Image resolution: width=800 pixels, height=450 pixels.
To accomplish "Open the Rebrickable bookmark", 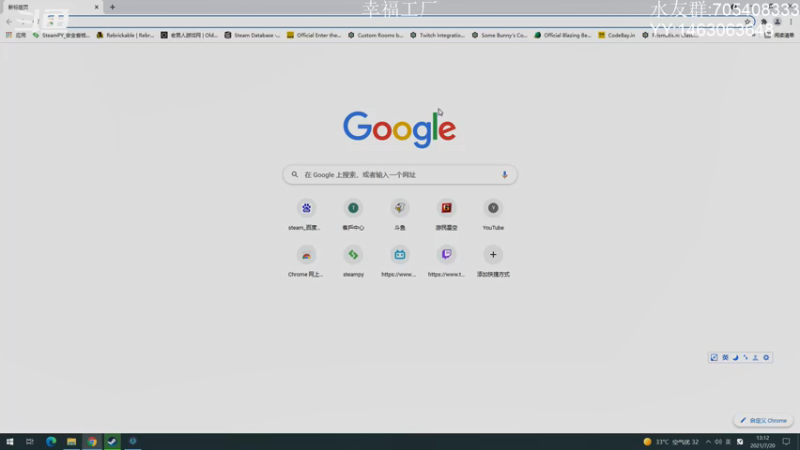I will 126,35.
